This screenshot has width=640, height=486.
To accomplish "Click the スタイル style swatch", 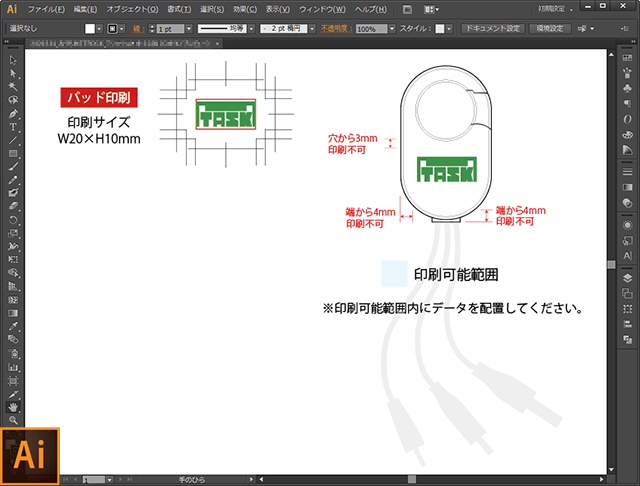I will tap(440, 29).
